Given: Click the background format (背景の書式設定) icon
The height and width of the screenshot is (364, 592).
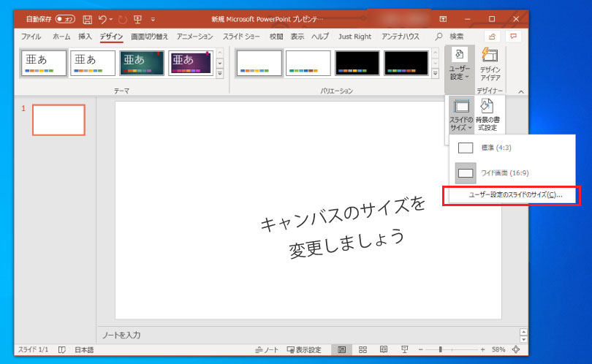Looking at the screenshot, I should click(x=487, y=115).
